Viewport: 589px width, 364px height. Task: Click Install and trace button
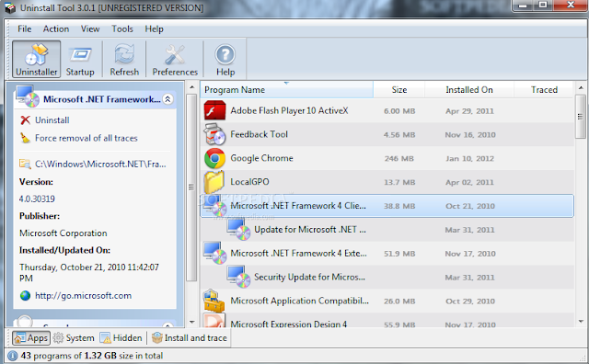pos(190,338)
